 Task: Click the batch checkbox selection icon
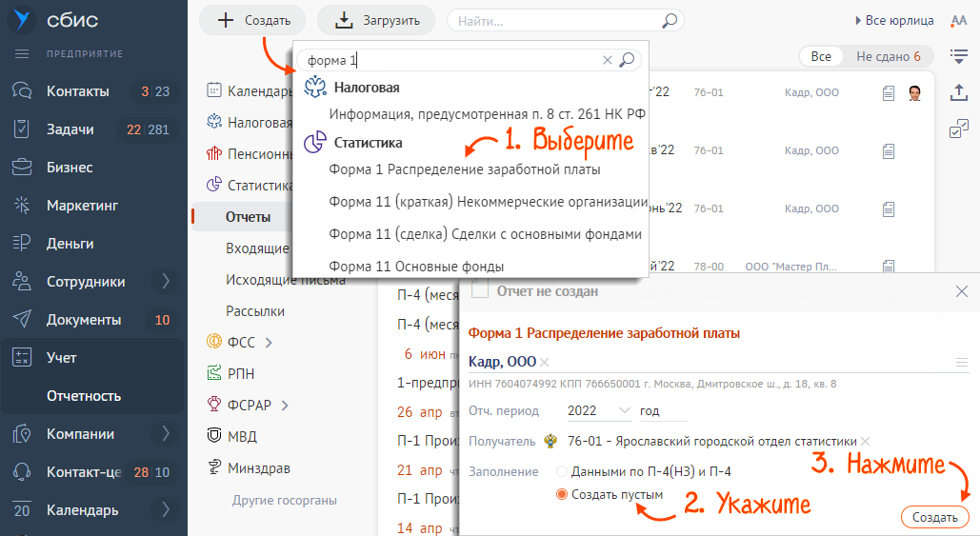(x=959, y=129)
